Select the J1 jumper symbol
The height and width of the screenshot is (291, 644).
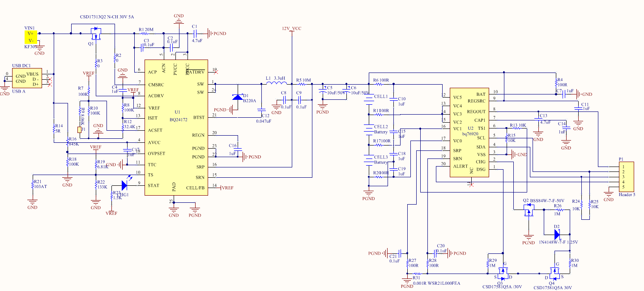(x=79, y=130)
